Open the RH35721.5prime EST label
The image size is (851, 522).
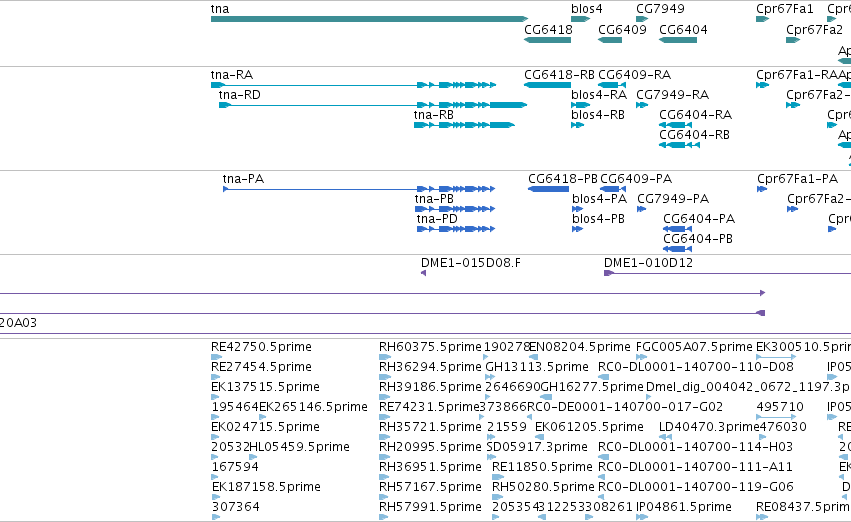click(430, 426)
